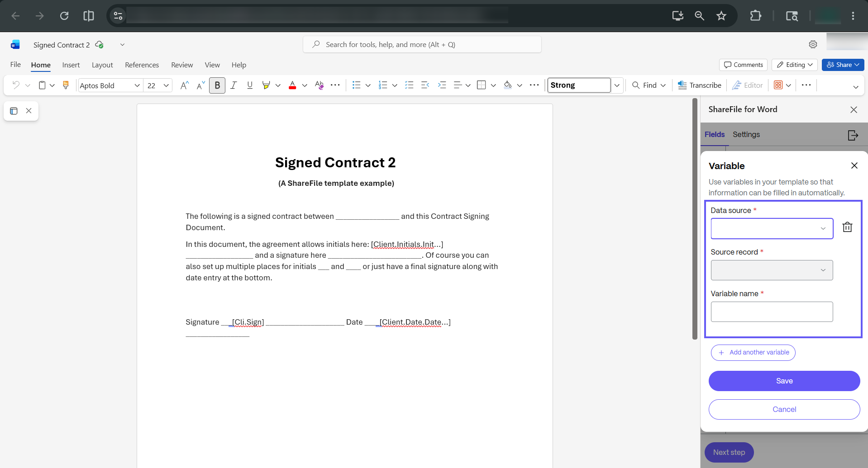Viewport: 868px width, 468px height.
Task: Apply text highlight color
Action: pyautogui.click(x=266, y=85)
